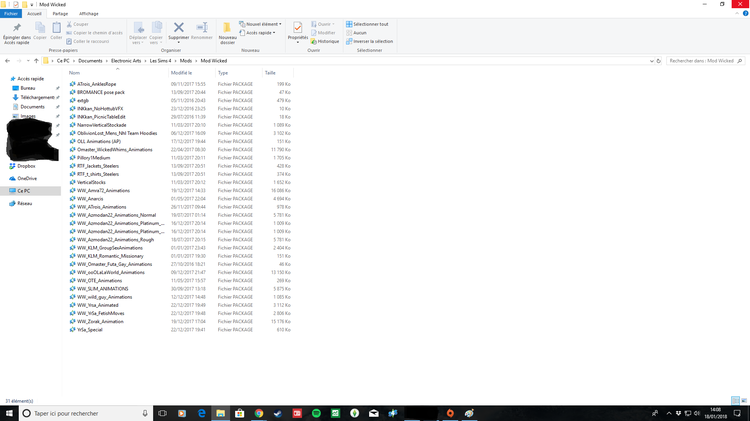Launch Google Chrome from taskbar
The image size is (750, 421).
click(x=259, y=413)
